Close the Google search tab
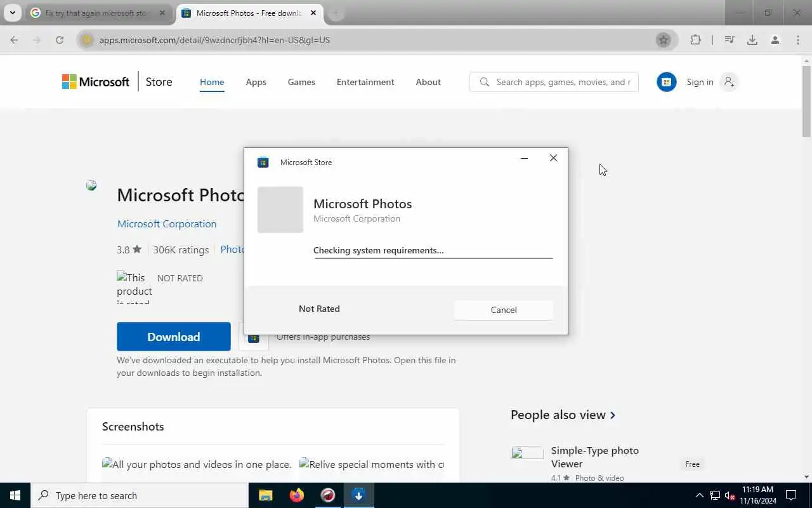 click(162, 13)
